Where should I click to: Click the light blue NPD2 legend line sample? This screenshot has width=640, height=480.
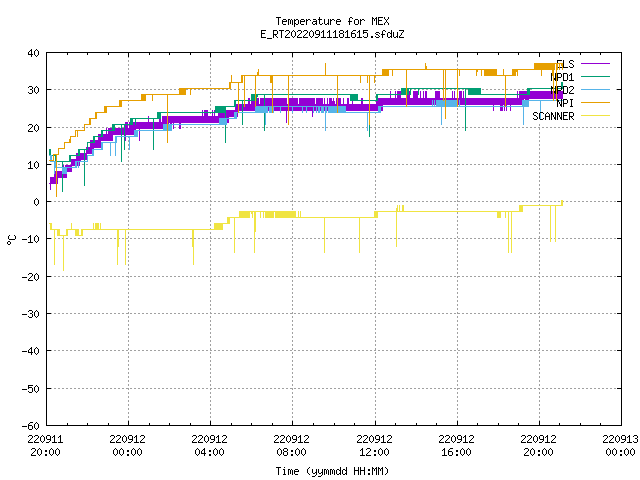(595, 89)
